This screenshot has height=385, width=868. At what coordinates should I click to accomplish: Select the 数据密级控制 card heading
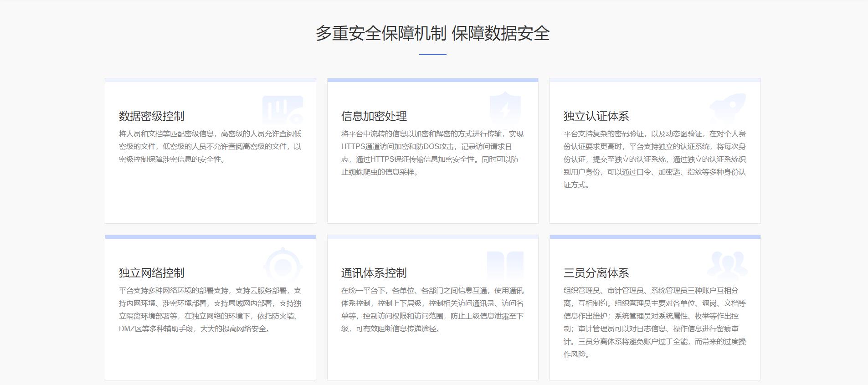pyautogui.click(x=152, y=116)
